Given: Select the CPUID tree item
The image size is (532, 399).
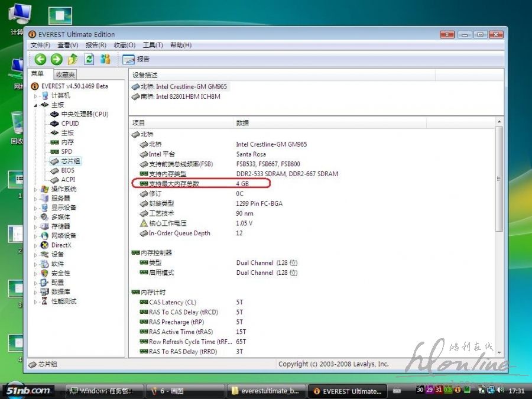Looking at the screenshot, I should [70, 124].
